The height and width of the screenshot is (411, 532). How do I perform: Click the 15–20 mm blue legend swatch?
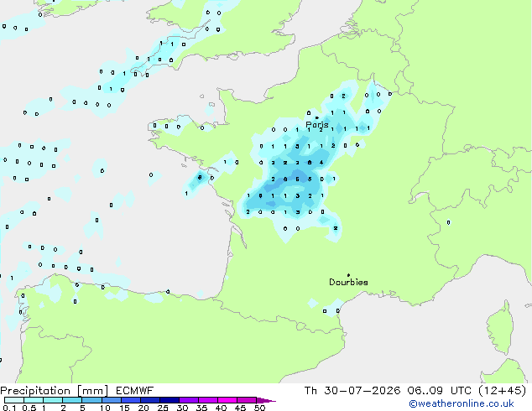point(131,400)
